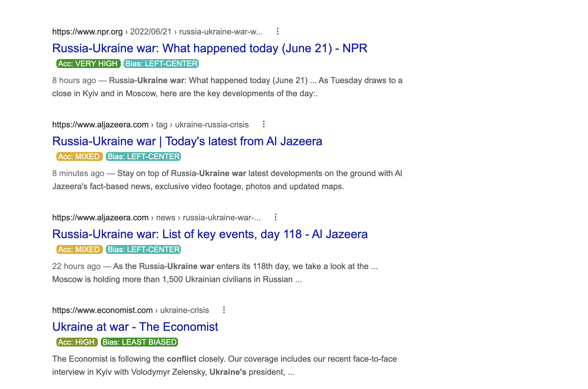Image resolution: width=588 pixels, height=389 pixels.
Task: Open 'Today's latest from Al Jazeera' link
Action: pos(187,141)
